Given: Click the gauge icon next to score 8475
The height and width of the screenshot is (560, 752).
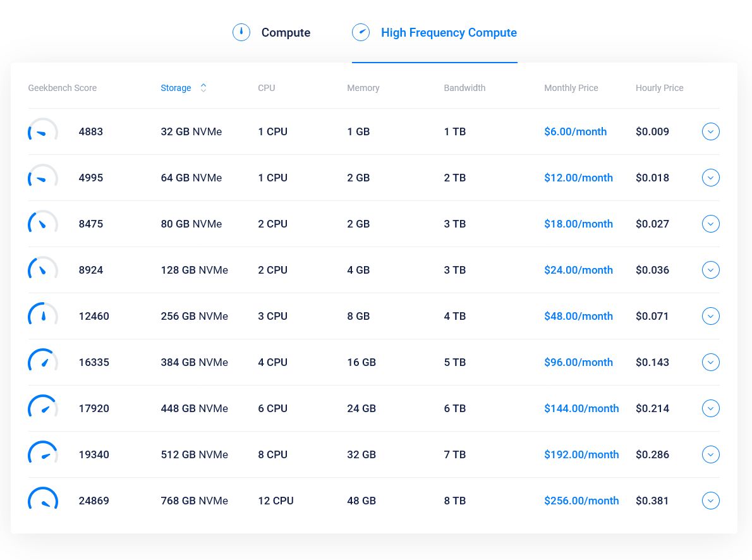Looking at the screenshot, I should pos(43,224).
